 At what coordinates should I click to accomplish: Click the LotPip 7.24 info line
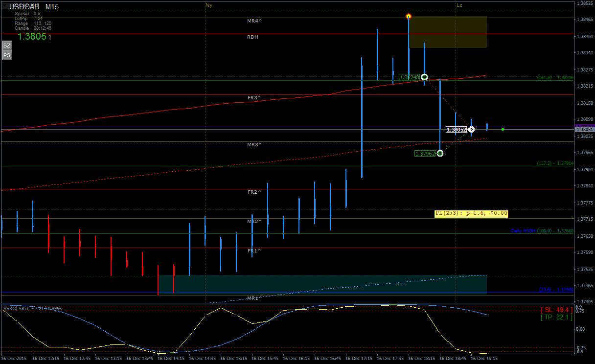[x=28, y=19]
